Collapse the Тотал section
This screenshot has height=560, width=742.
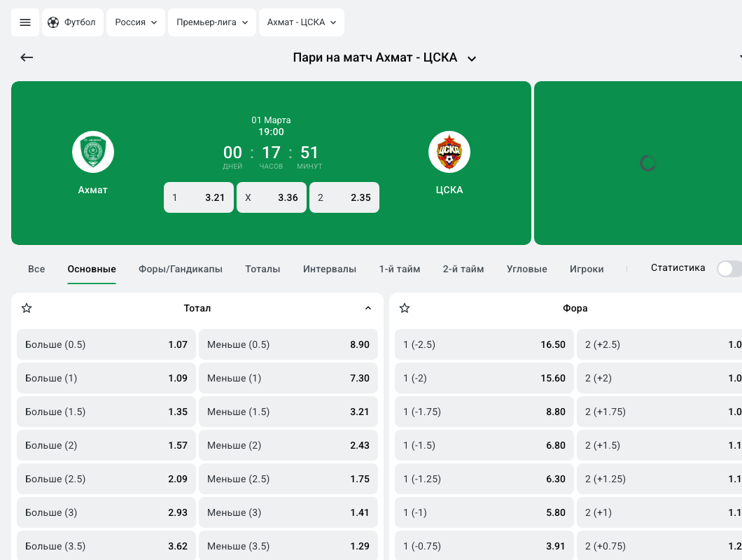point(368,308)
